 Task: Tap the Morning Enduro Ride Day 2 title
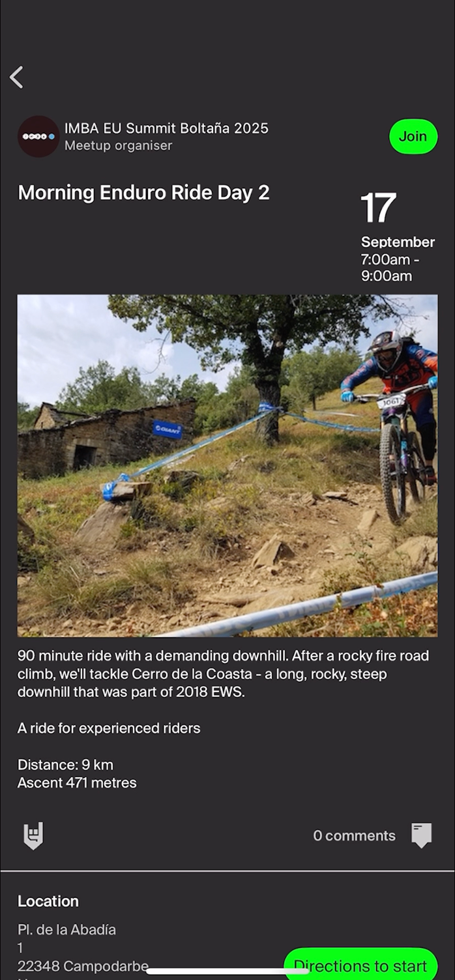[143, 193]
